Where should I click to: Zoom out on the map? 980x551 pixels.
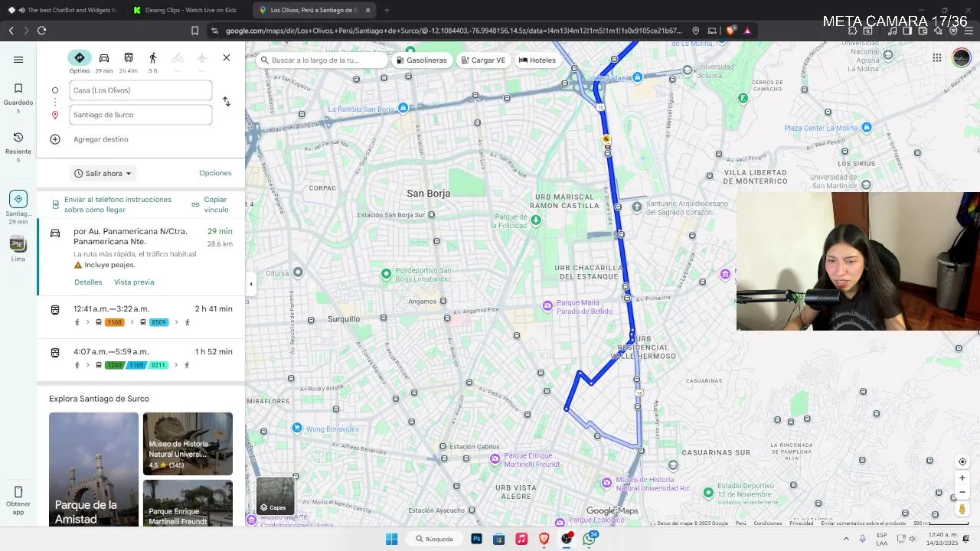962,492
